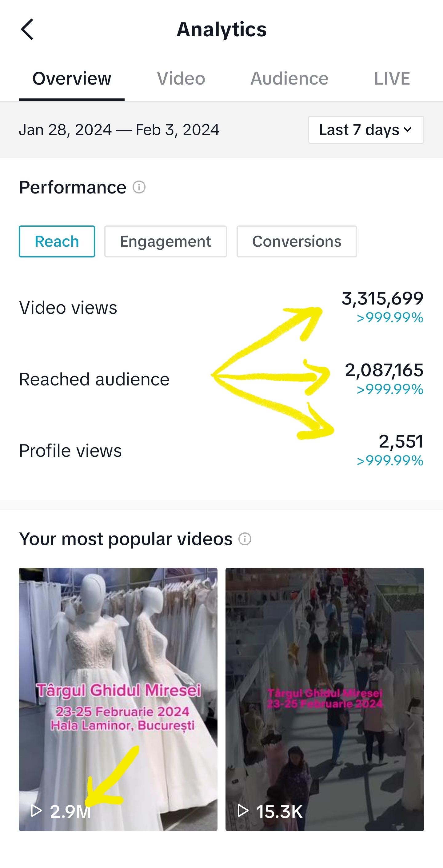This screenshot has height=868, width=443.
Task: Switch to the Audience tab
Action: tap(289, 79)
